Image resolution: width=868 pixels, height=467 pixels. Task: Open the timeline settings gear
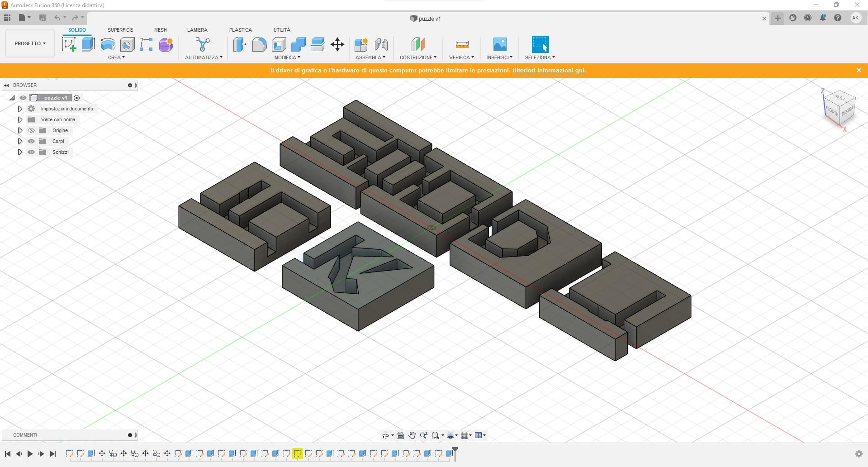click(x=859, y=454)
